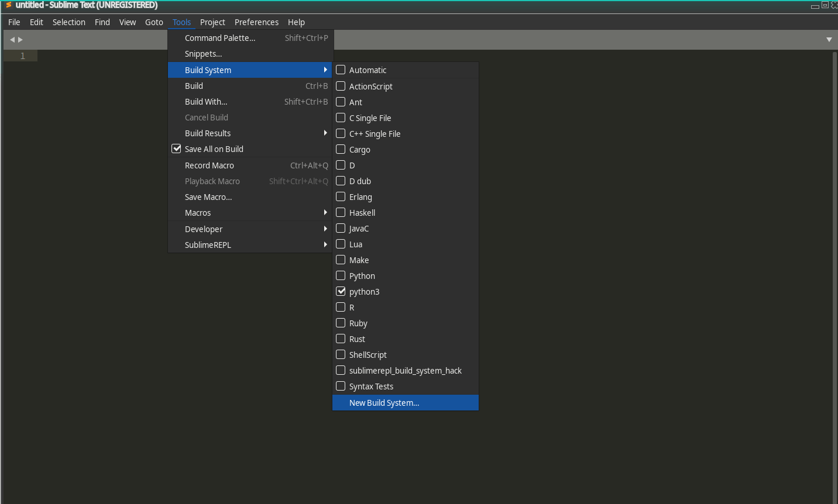The width and height of the screenshot is (838, 504).
Task: Open the View menu
Action: (x=128, y=22)
